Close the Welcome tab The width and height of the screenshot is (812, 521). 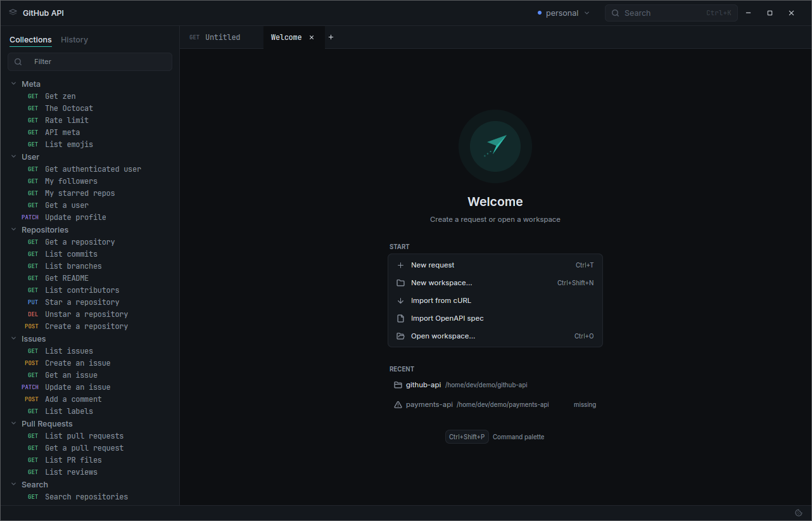312,37
